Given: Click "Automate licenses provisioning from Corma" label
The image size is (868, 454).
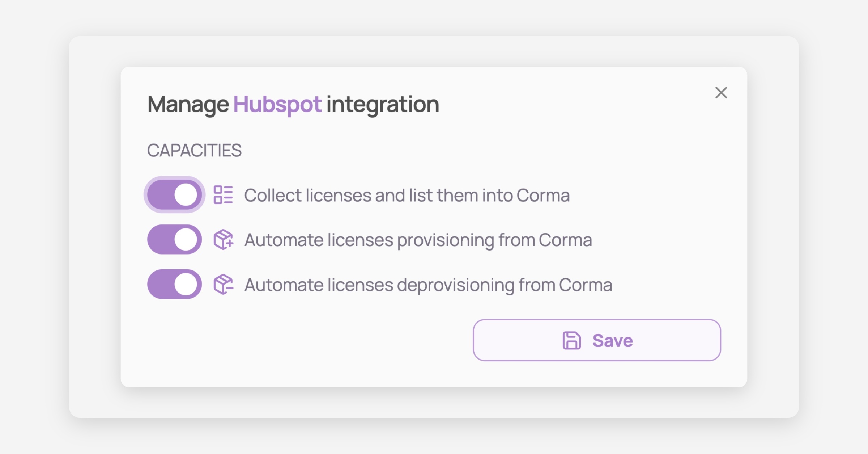Looking at the screenshot, I should 418,240.
